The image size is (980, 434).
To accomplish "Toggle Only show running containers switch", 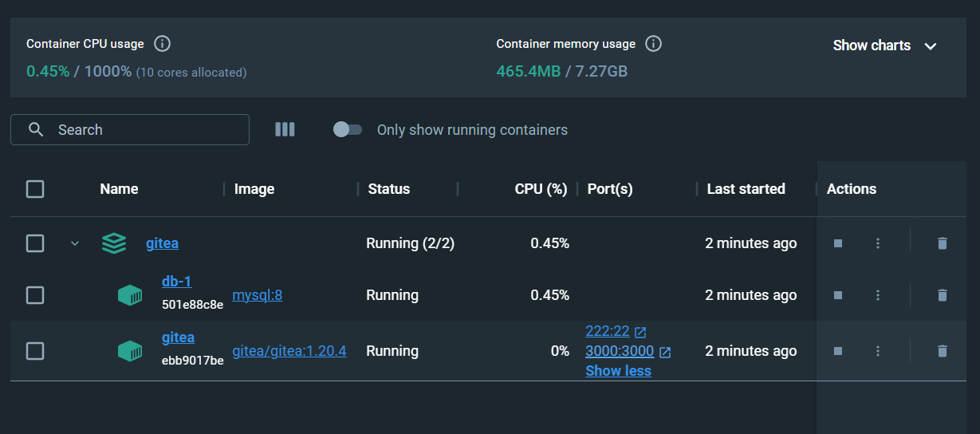I will pos(348,129).
